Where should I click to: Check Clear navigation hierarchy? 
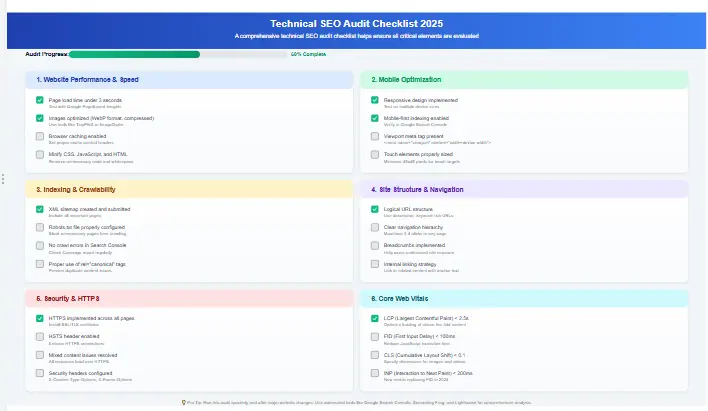pos(375,227)
